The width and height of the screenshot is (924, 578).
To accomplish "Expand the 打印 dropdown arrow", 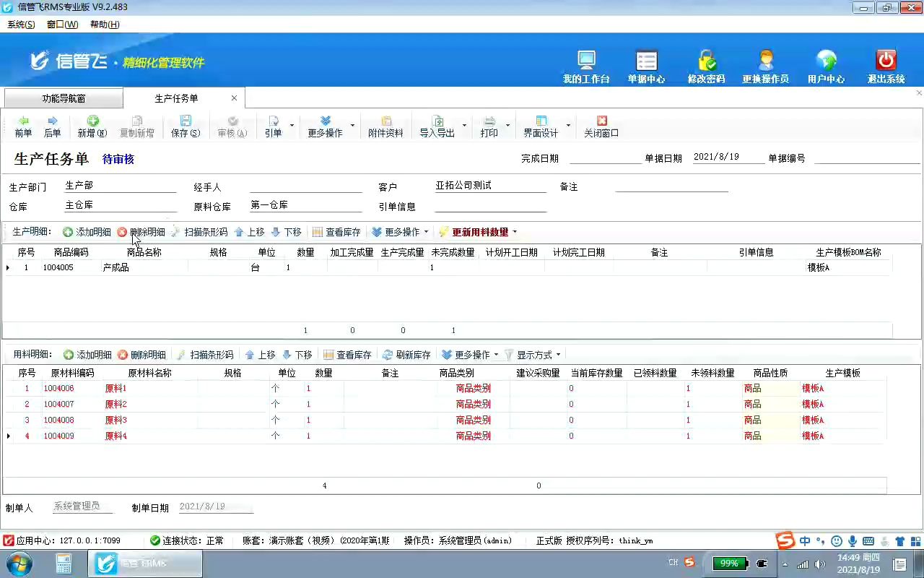I will point(507,126).
